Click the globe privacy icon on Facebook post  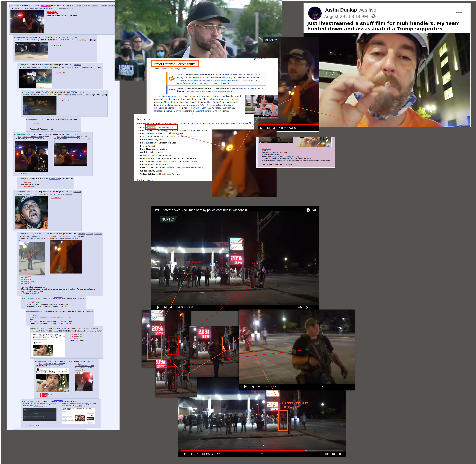tap(374, 16)
